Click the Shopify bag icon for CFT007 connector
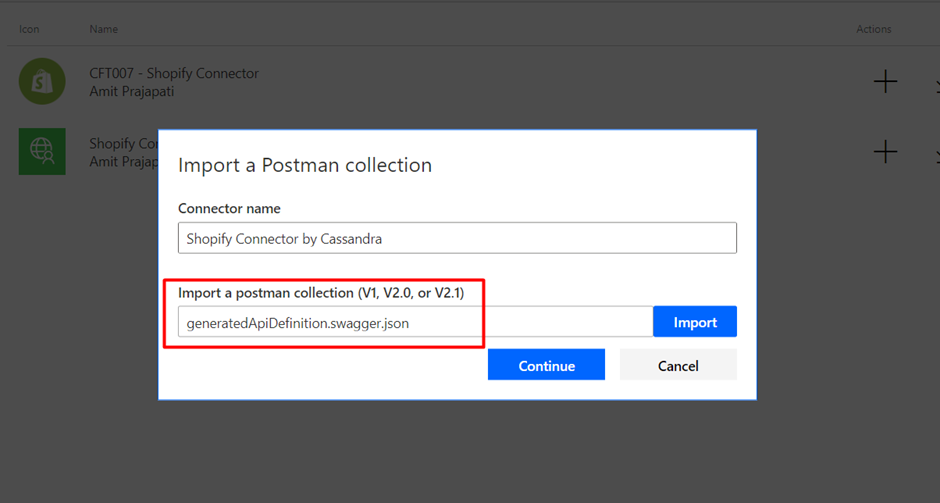Screen dimensions: 940x503 [42, 81]
